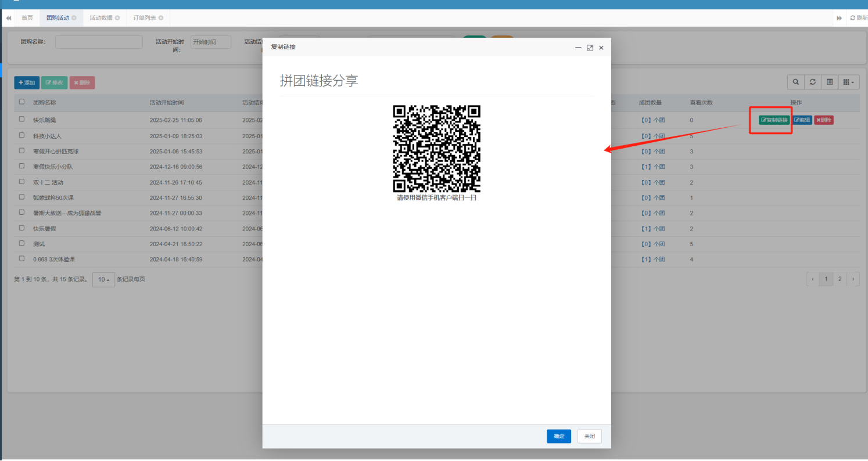Close the 活动数据 tab with its x icon
The height and width of the screenshot is (461, 868).
pos(117,18)
